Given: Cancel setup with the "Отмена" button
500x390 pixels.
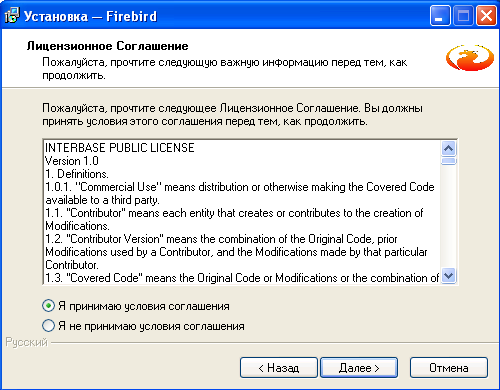Looking at the screenshot, I should (449, 368).
